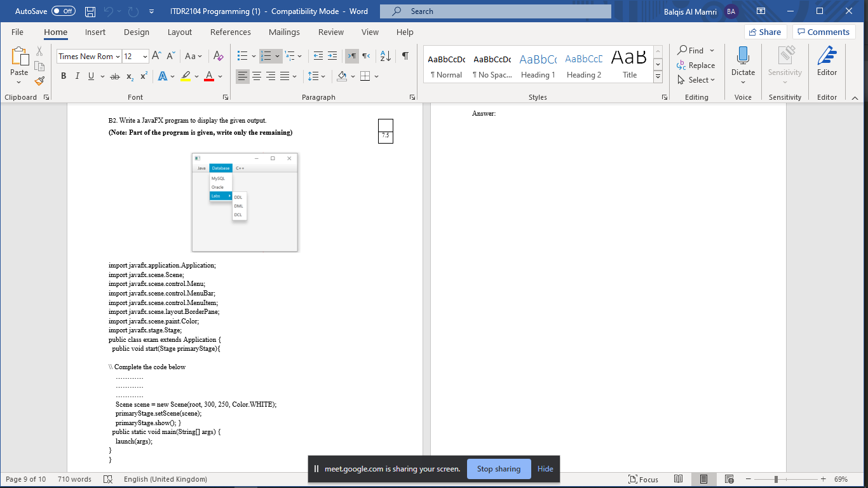Toggle right-to-left text direction
Viewport: 868px width, 488px height.
tap(367, 56)
